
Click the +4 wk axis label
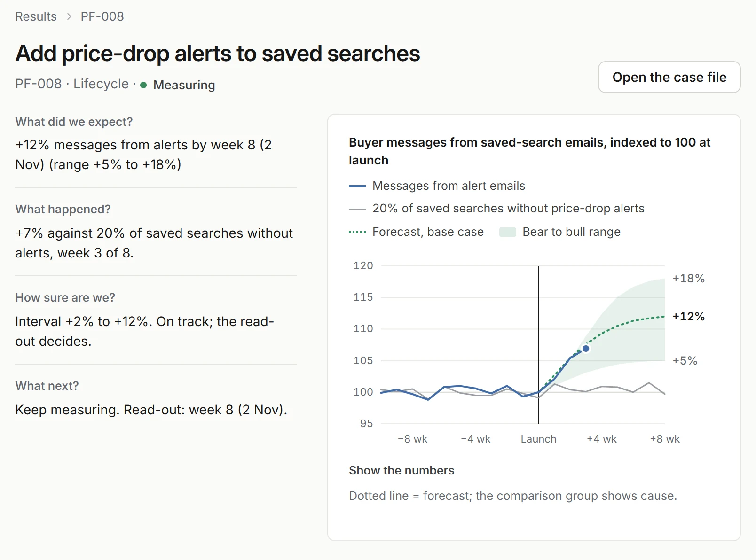click(602, 439)
